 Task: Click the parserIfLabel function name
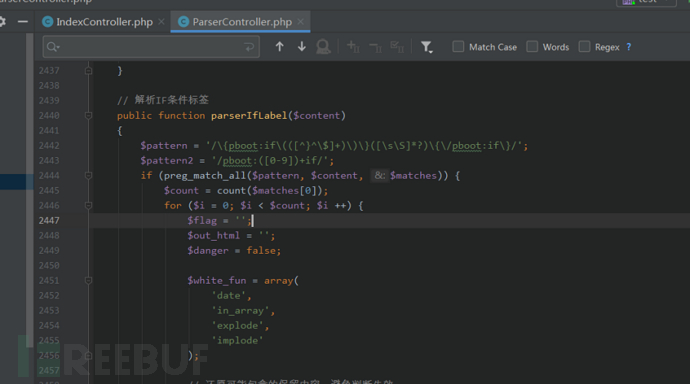[249, 115]
